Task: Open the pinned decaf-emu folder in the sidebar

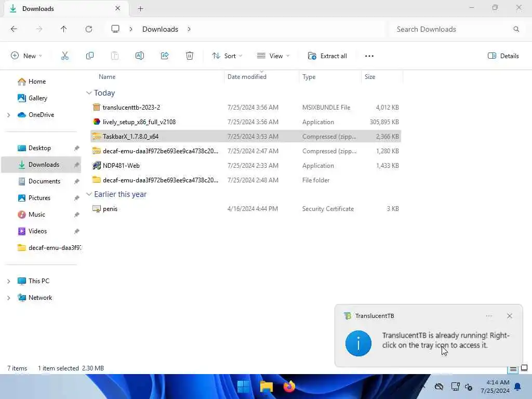Action: pos(49,248)
